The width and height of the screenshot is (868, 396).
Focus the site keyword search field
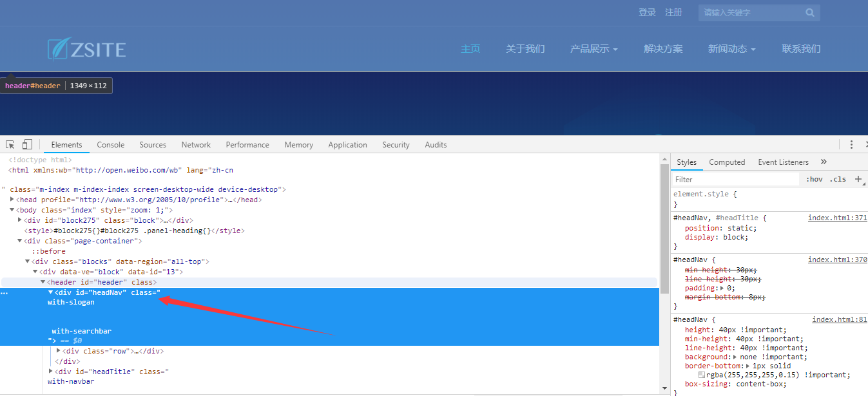pyautogui.click(x=751, y=13)
